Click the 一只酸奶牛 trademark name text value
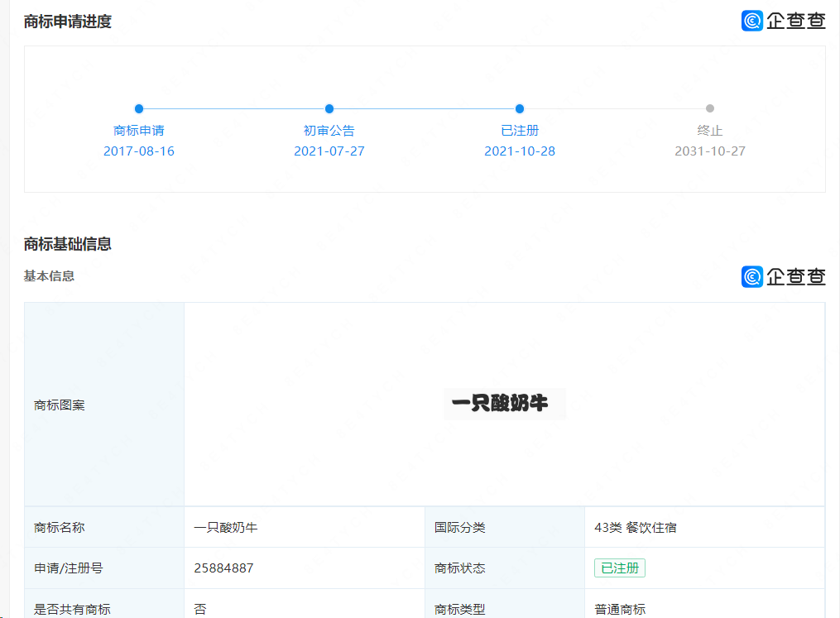The width and height of the screenshot is (840, 618). coord(225,527)
